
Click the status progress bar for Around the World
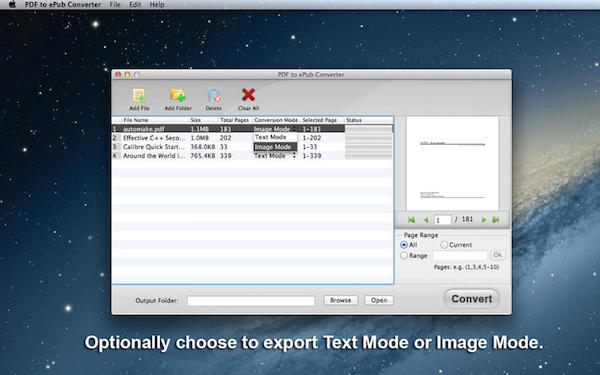[368, 156]
